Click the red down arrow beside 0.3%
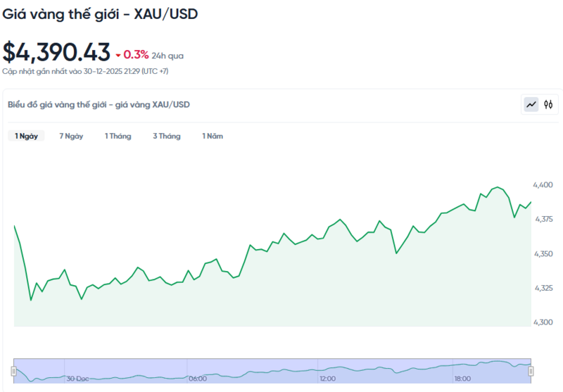 [x=118, y=55]
